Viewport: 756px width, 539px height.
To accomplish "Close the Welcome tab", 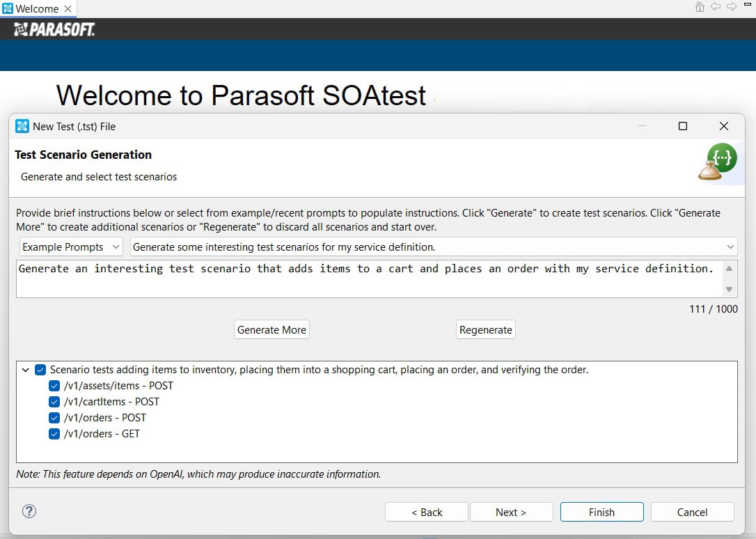I will 68,8.
